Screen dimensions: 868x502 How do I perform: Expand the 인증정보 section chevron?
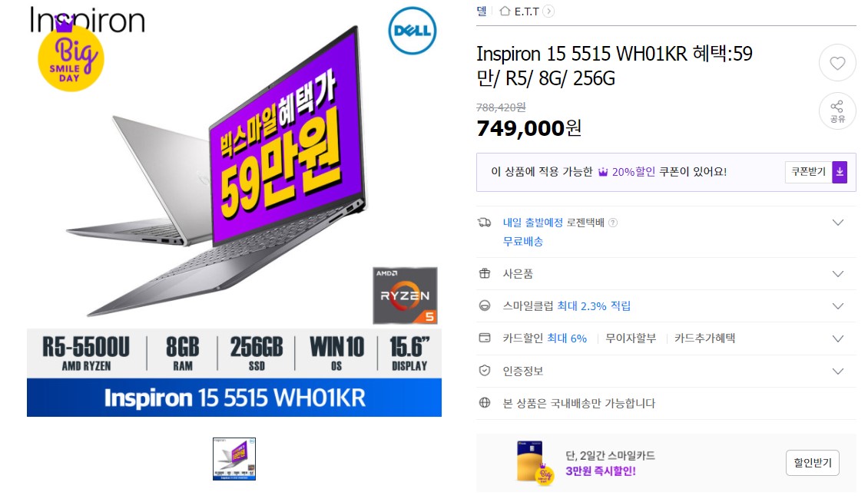click(838, 372)
